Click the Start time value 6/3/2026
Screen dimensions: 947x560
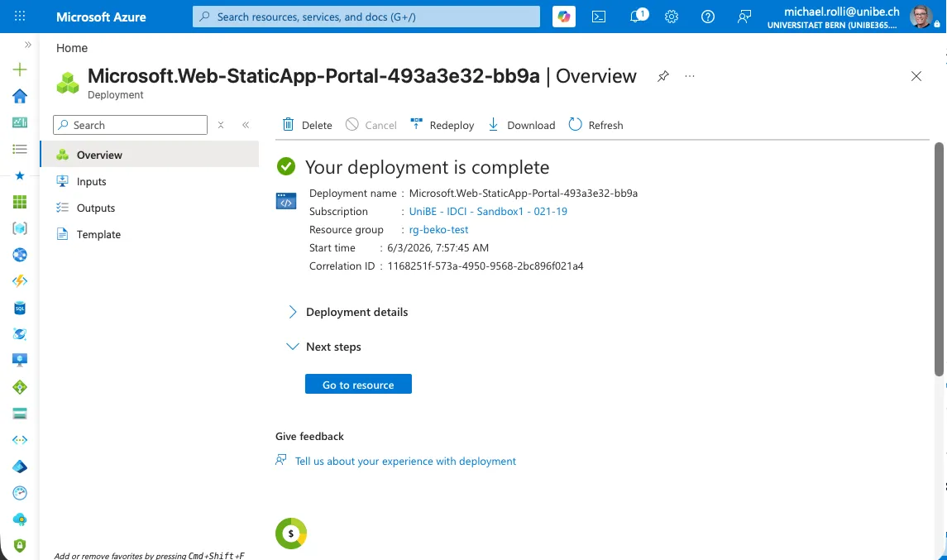coord(438,247)
